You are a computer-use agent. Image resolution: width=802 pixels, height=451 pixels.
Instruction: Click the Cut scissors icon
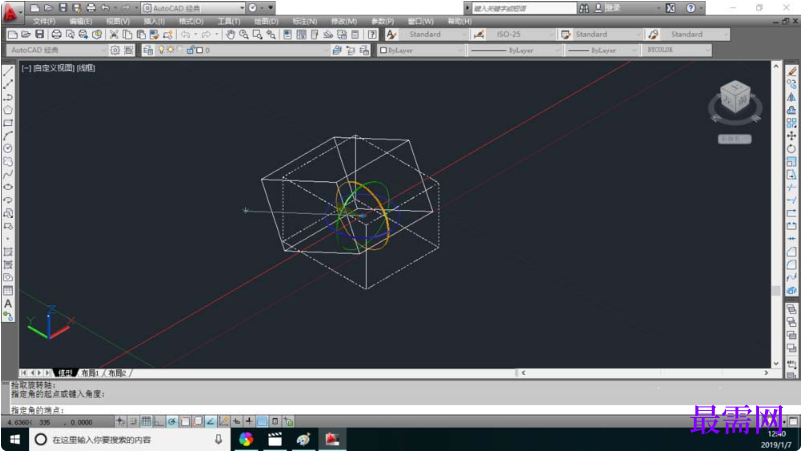point(114,34)
